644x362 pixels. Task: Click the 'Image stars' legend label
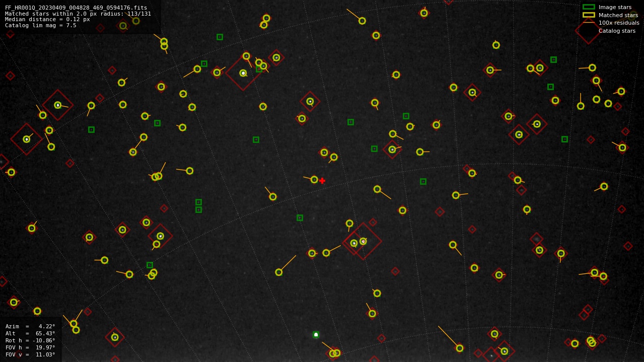pos(615,7)
